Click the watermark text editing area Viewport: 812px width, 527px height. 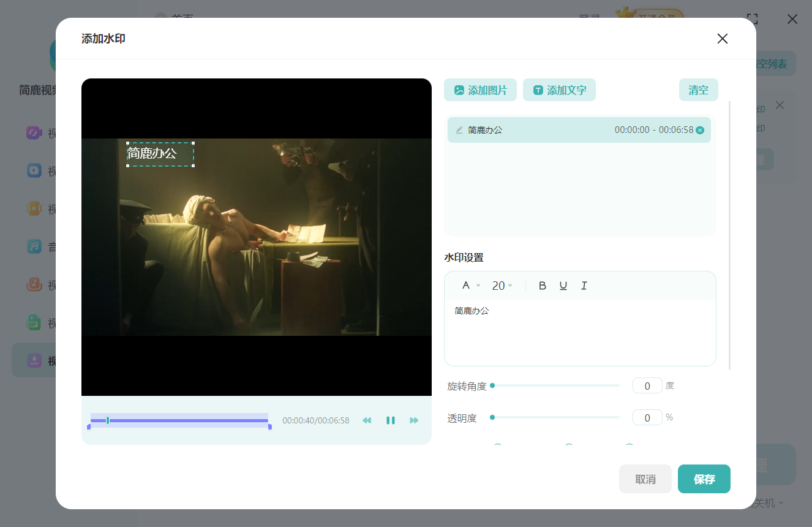pyautogui.click(x=579, y=332)
